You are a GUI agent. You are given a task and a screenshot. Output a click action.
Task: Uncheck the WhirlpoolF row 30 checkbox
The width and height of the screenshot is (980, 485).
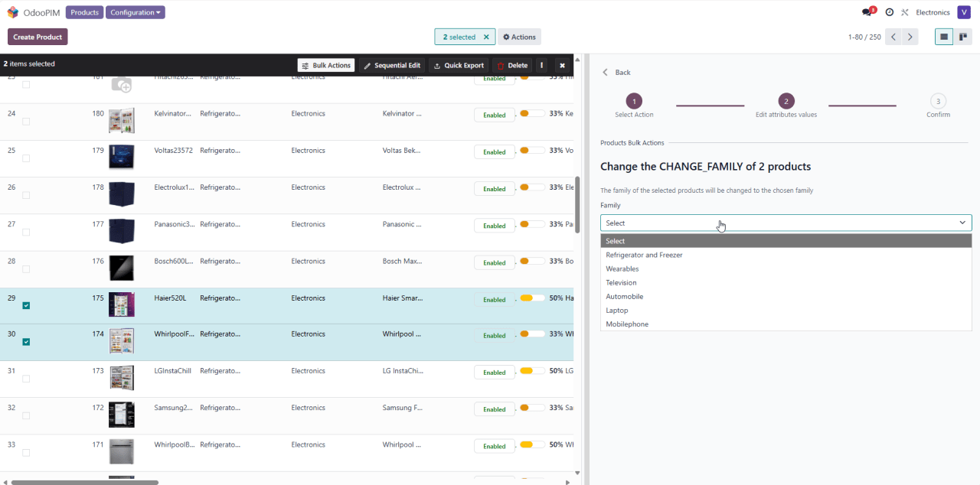click(x=26, y=342)
